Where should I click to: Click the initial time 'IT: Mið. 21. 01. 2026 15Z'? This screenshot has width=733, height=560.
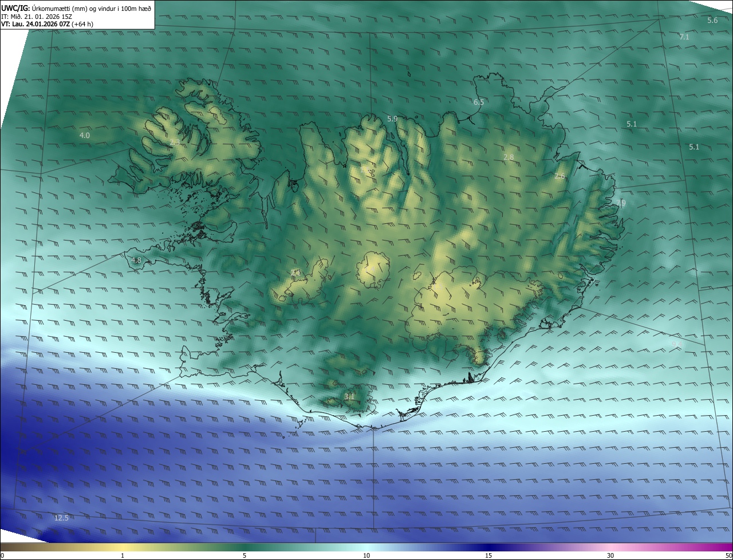coord(37,17)
